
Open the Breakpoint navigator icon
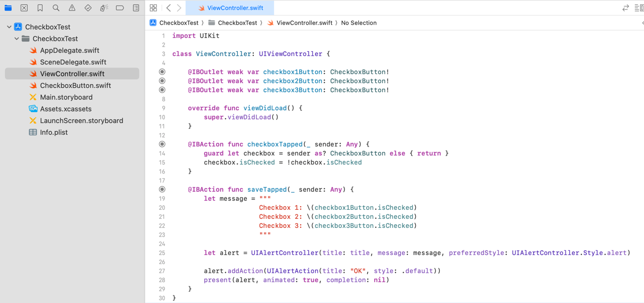pyautogui.click(x=120, y=8)
